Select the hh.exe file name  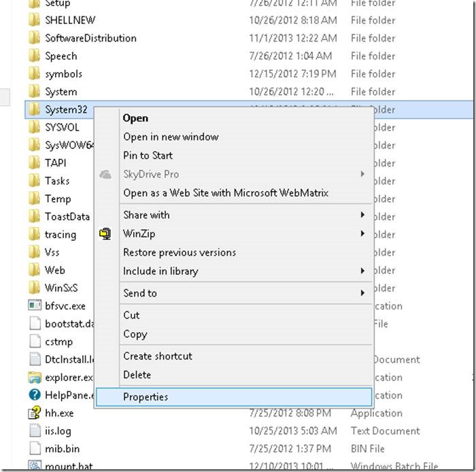[59, 413]
